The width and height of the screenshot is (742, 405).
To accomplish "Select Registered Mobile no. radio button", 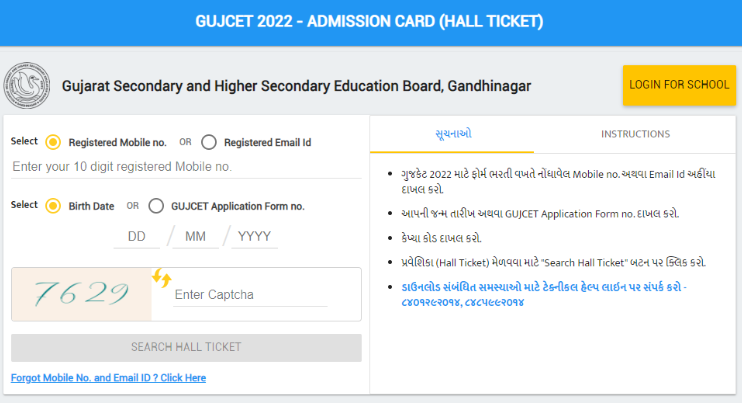I will (53, 142).
